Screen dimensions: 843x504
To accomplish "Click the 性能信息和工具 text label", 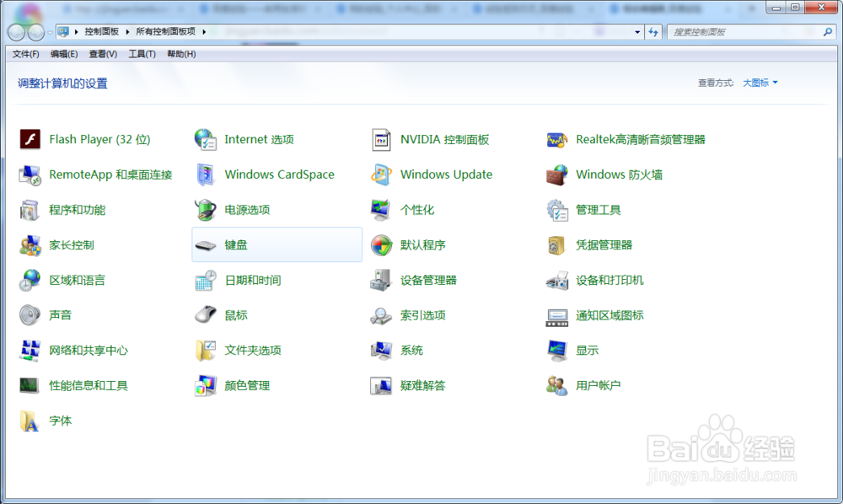I will tap(89, 385).
